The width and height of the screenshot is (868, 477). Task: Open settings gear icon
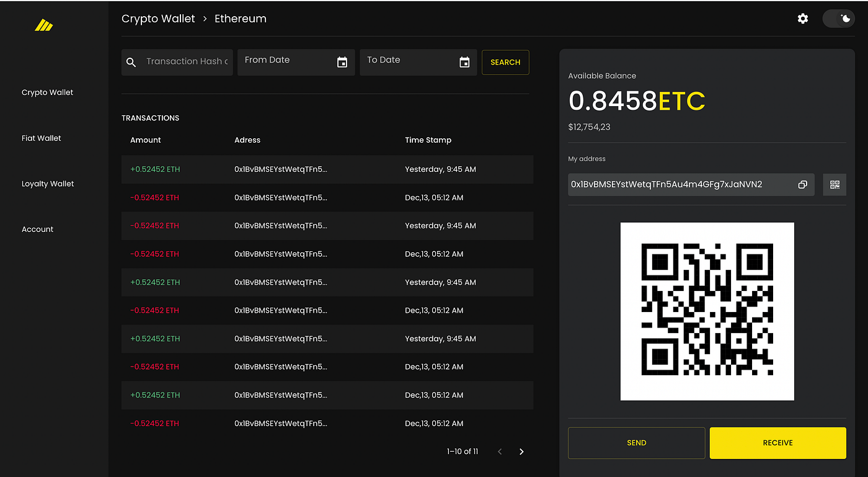coord(803,19)
